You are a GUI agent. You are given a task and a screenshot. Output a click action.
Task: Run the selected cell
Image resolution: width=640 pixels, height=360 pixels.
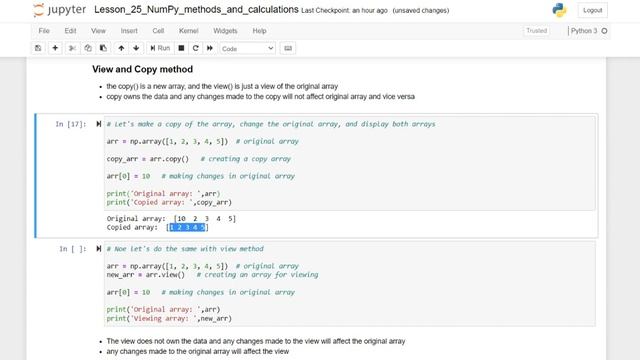[160, 48]
